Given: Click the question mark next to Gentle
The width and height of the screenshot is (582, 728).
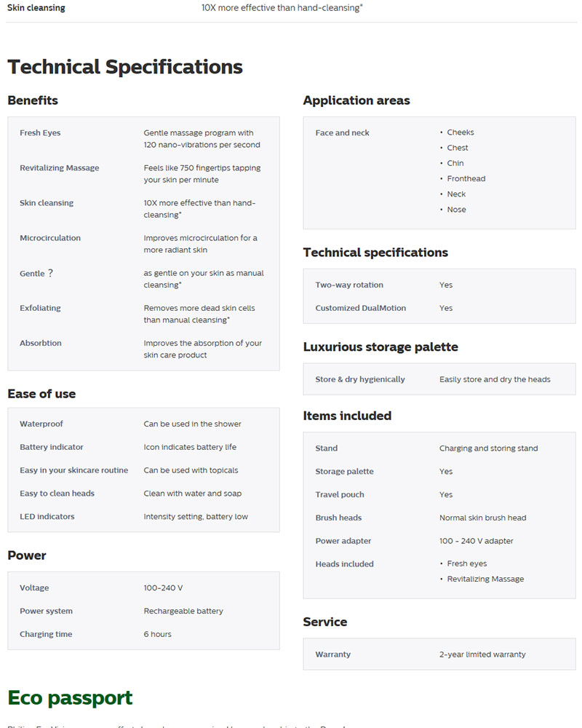Looking at the screenshot, I should [x=50, y=273].
